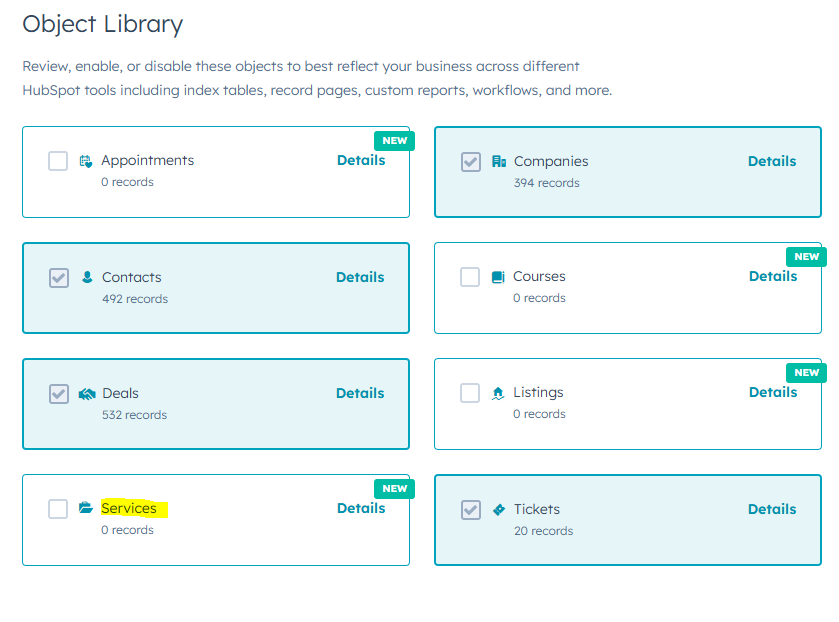839x622 pixels.
Task: Click the NEW badge on Courses card
Action: coord(806,257)
